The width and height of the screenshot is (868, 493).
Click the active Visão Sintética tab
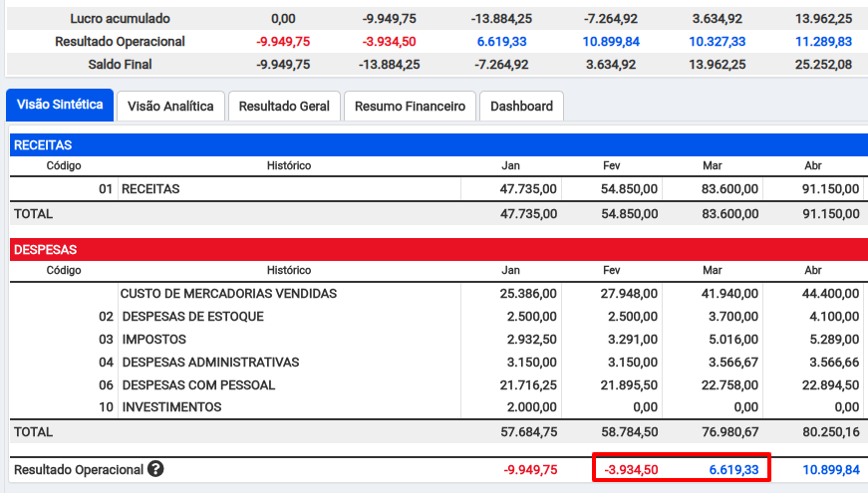(60, 105)
